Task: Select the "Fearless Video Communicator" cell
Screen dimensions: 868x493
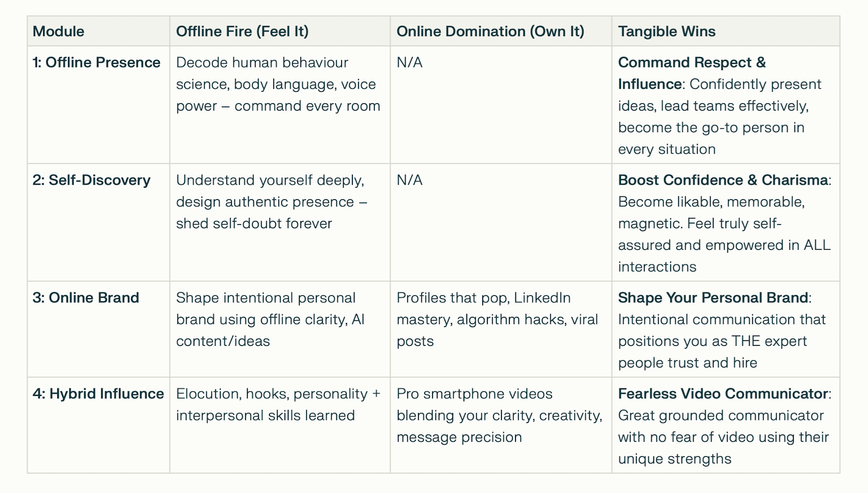Action: [723, 426]
